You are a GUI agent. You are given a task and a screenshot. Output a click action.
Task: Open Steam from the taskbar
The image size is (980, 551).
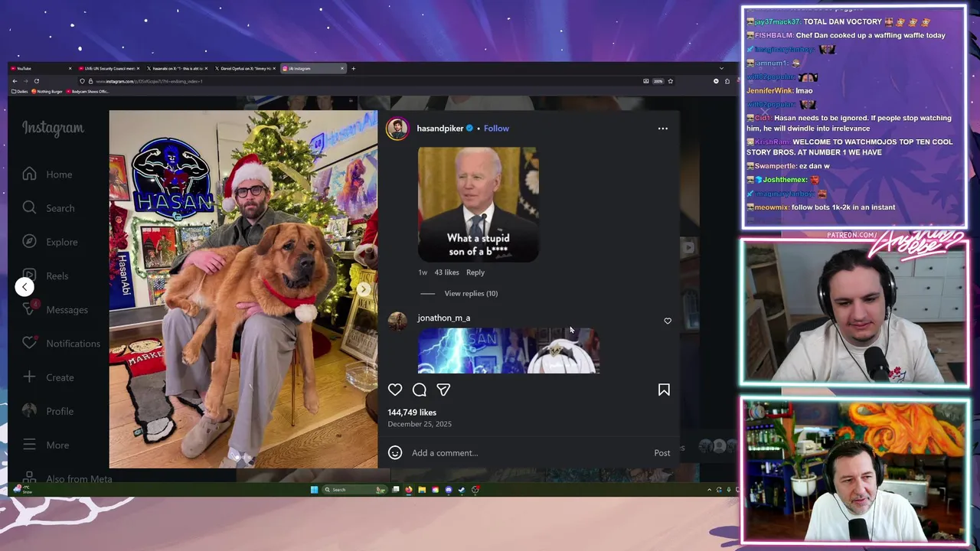(462, 490)
